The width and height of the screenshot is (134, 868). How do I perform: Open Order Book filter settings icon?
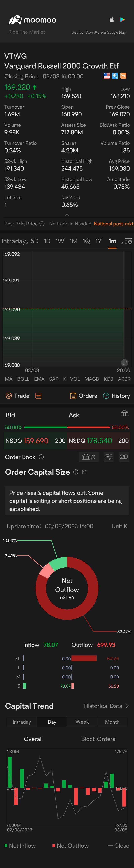(109, 457)
